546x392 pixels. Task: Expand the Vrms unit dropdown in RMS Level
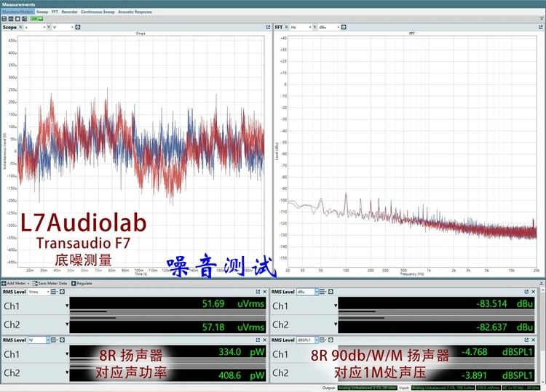(49, 292)
